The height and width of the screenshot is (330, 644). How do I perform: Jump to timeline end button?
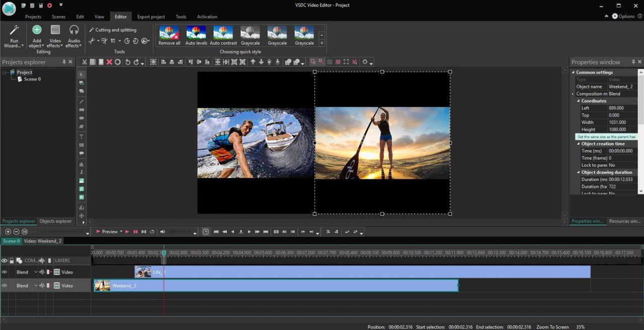266,232
